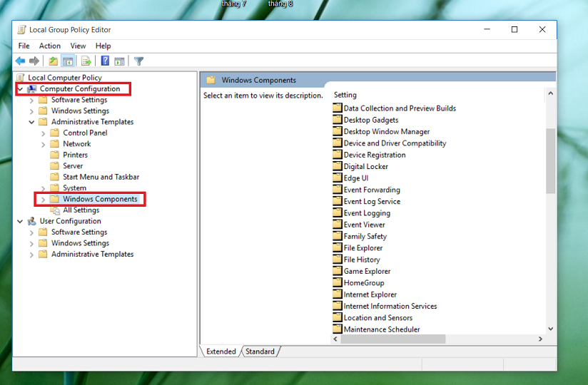The image size is (588, 385).
Task: Click the Data Collection and Preview Builds folder icon
Action: click(x=338, y=108)
